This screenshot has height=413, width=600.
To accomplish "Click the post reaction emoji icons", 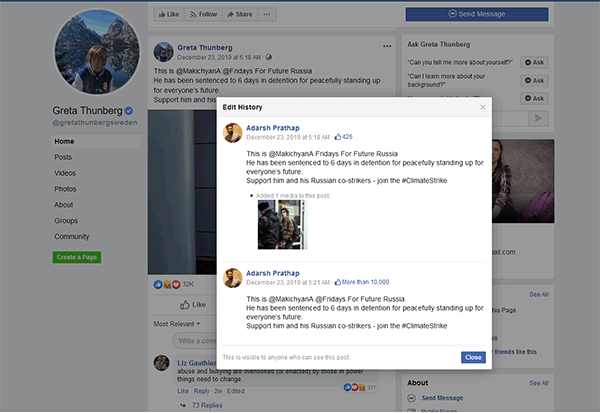I will point(167,284).
